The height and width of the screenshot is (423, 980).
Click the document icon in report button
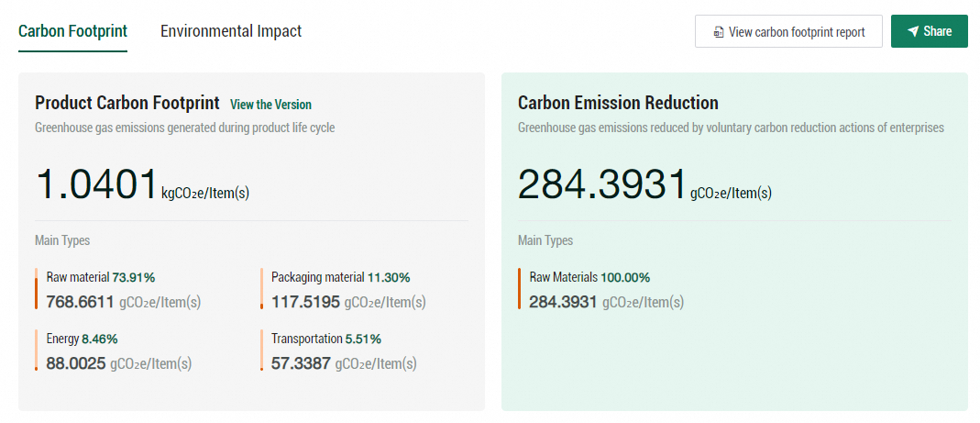719,32
